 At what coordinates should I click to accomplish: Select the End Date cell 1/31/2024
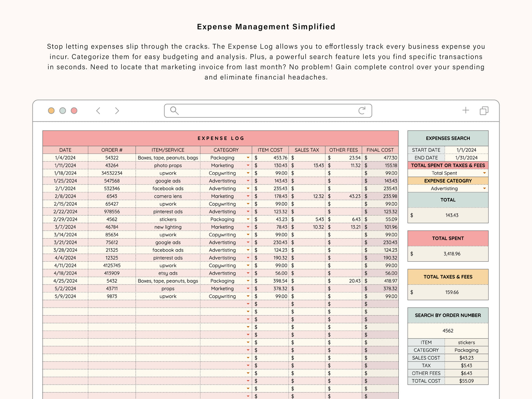click(466, 158)
